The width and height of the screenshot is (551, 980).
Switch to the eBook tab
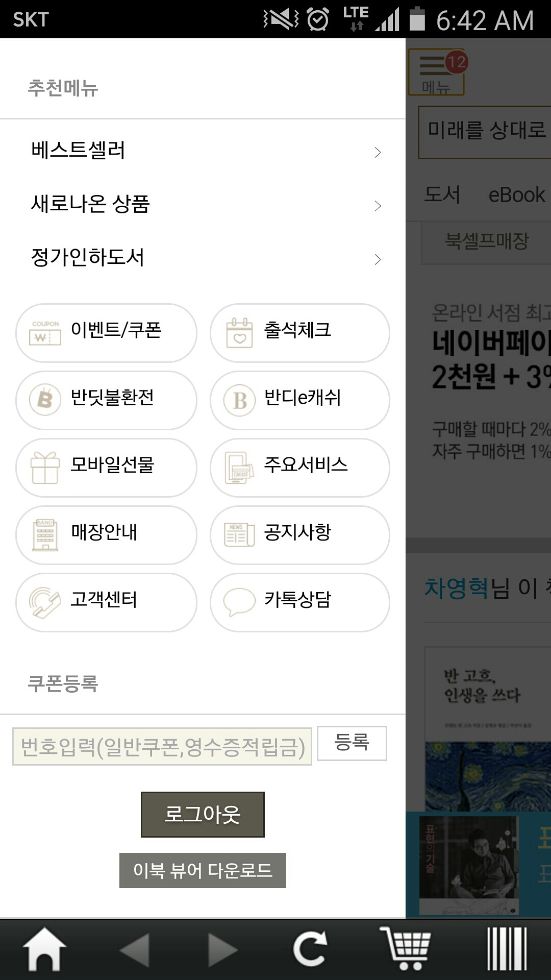516,195
